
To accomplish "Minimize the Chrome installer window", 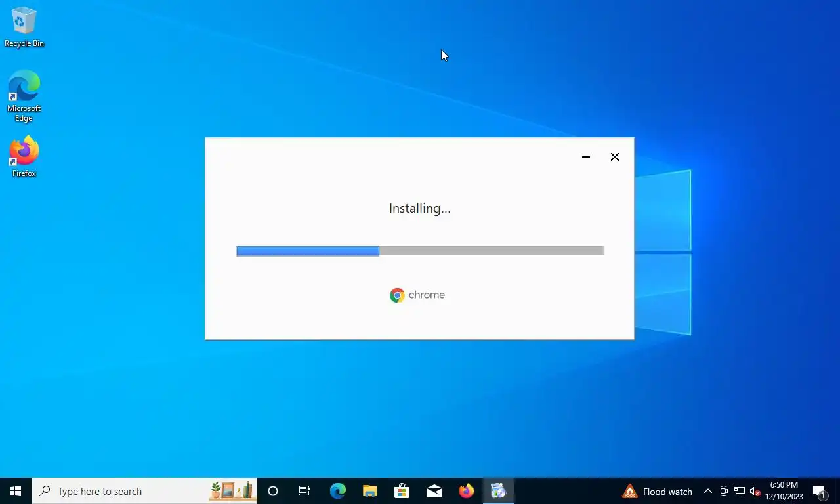I will (x=586, y=157).
